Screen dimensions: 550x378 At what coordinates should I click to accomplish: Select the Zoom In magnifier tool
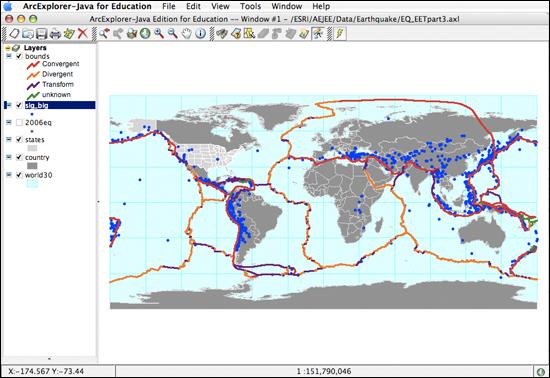[159, 33]
